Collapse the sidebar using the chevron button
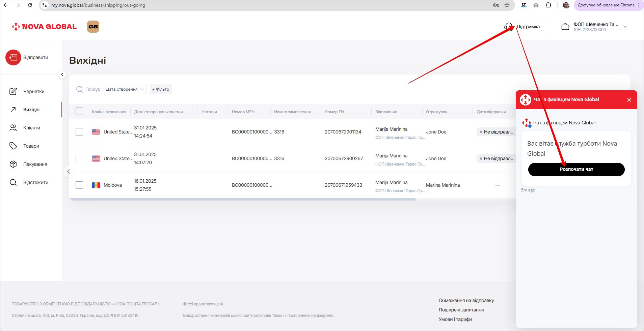 pyautogui.click(x=62, y=74)
